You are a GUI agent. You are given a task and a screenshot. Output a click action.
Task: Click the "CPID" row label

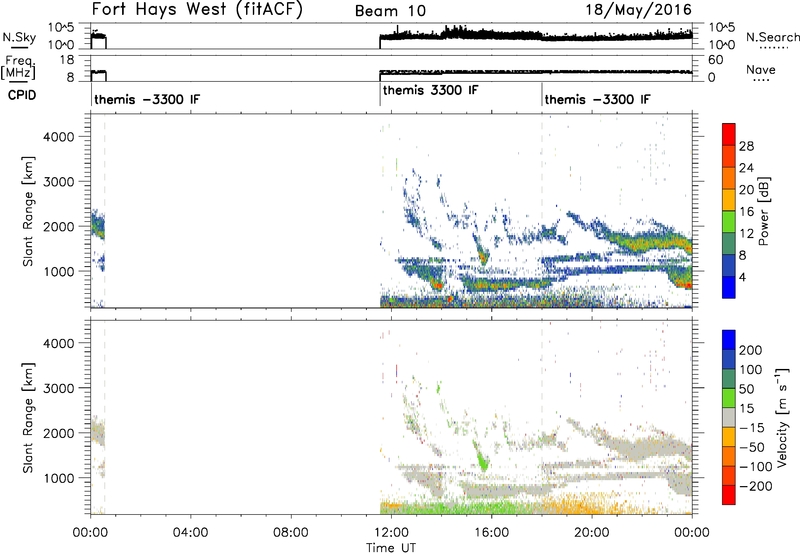(x=22, y=95)
